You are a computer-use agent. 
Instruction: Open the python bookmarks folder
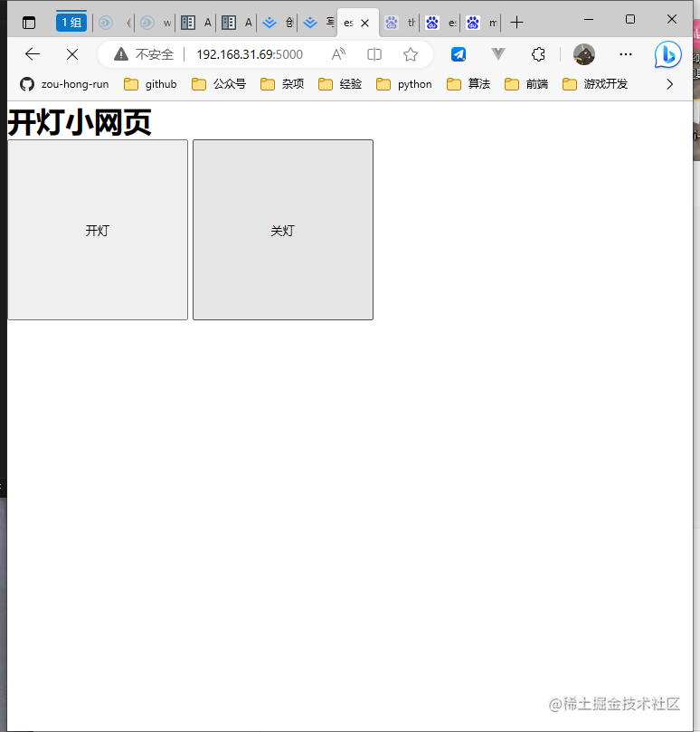[x=404, y=84]
